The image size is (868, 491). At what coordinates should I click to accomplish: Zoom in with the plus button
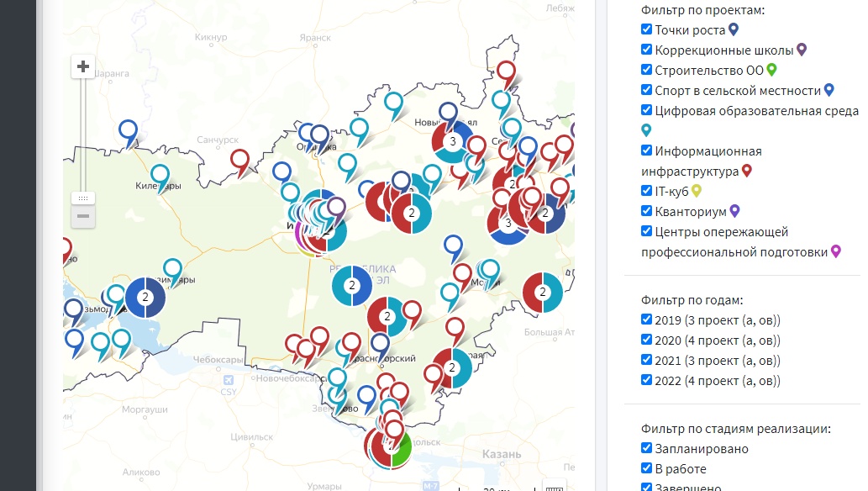tap(82, 66)
